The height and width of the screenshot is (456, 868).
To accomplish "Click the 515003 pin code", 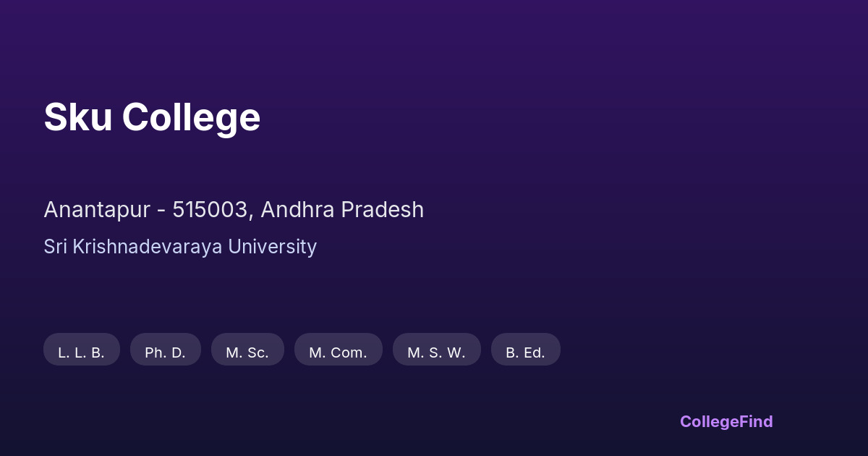I will 212,210.
